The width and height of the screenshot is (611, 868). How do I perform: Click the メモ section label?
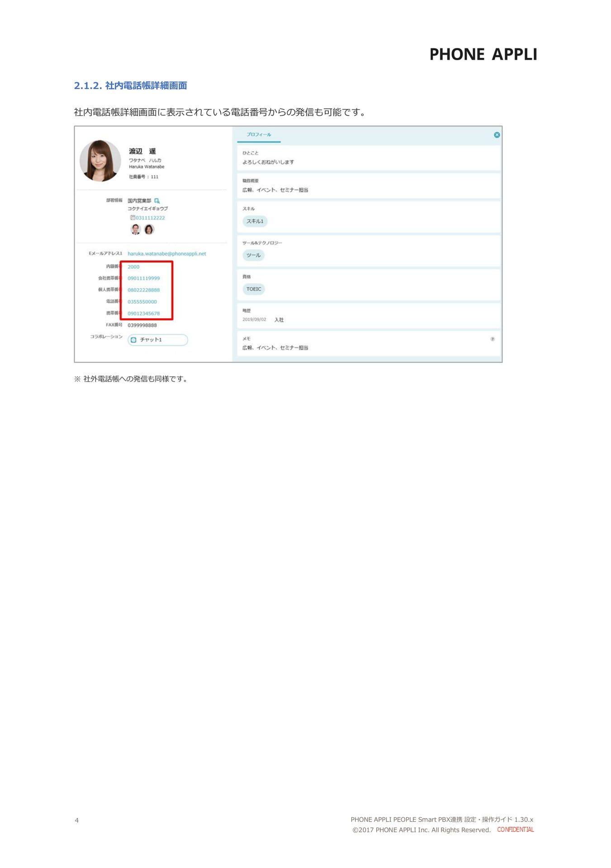(x=246, y=339)
